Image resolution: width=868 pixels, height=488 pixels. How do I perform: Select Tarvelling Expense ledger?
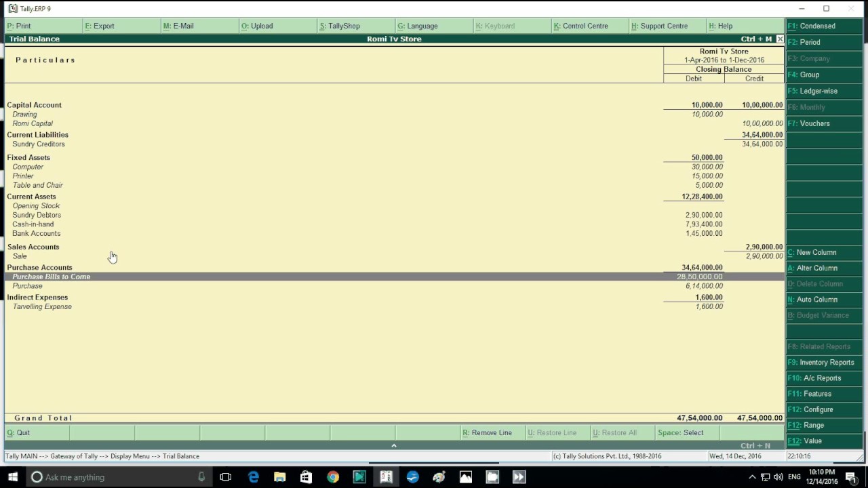click(x=395, y=307)
